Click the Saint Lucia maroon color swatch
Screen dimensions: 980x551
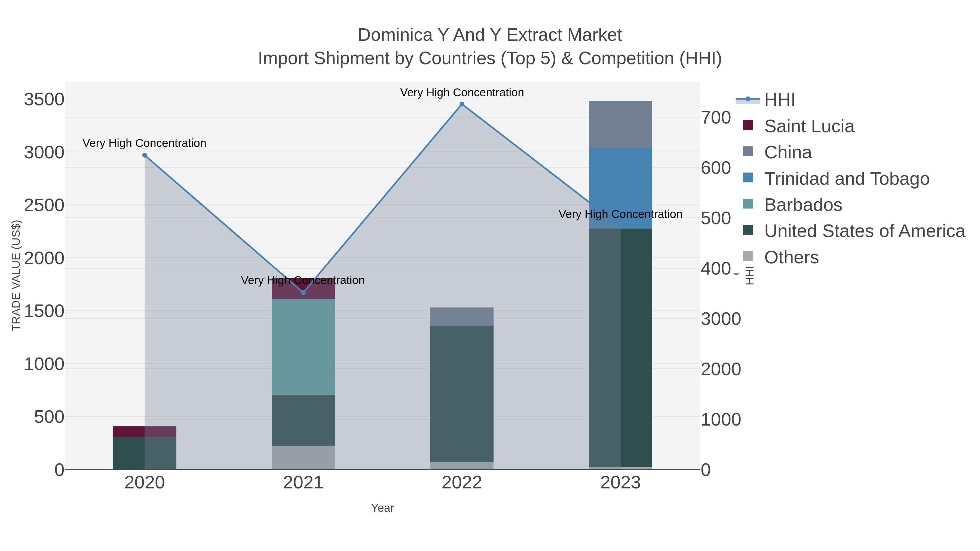pos(748,125)
